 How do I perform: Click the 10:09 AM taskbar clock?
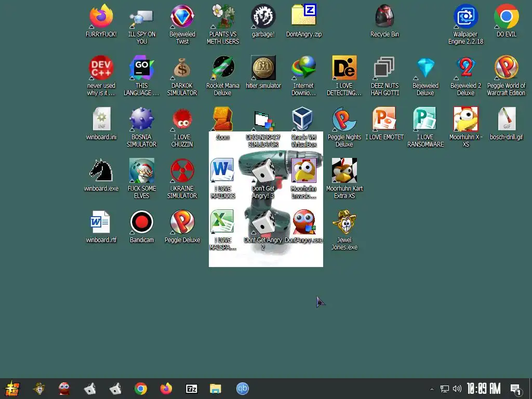[484, 389]
